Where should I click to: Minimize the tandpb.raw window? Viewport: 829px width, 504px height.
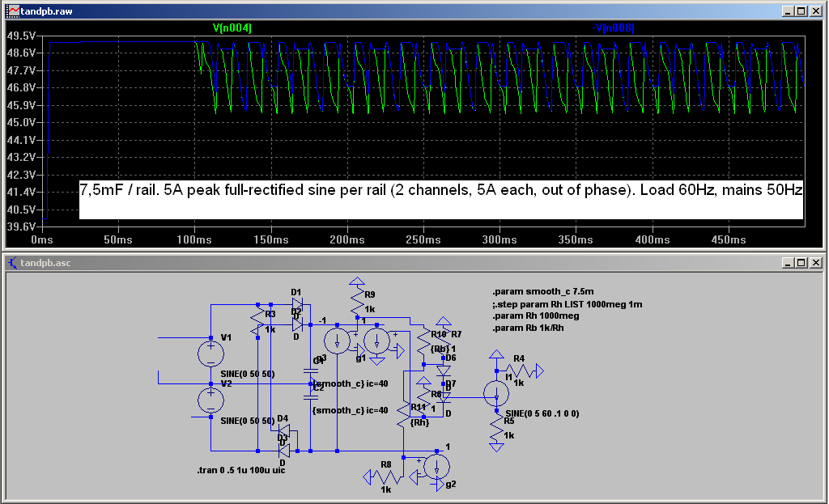[787, 11]
